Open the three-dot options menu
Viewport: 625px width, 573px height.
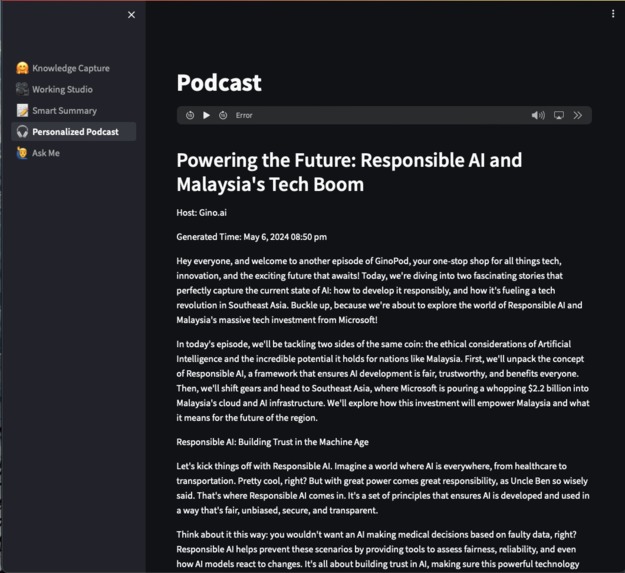coord(613,14)
